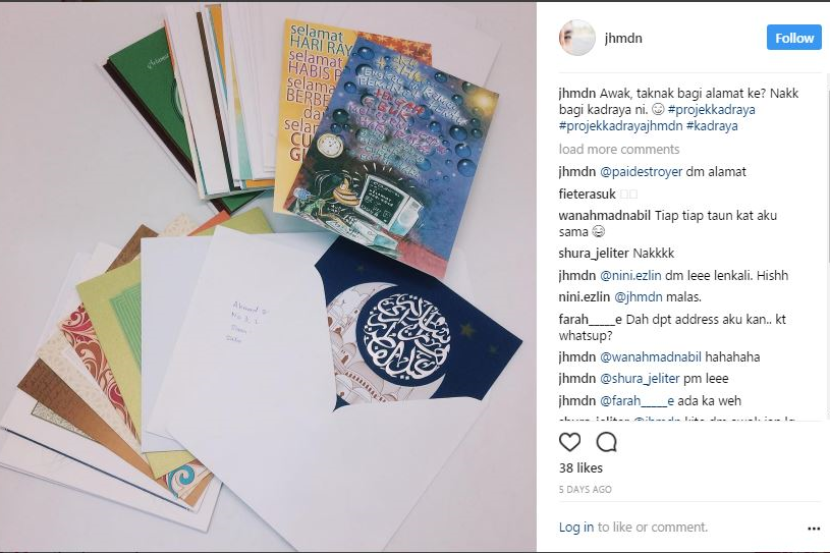Expand load more comments
This screenshot has width=830, height=553.
pyautogui.click(x=619, y=149)
